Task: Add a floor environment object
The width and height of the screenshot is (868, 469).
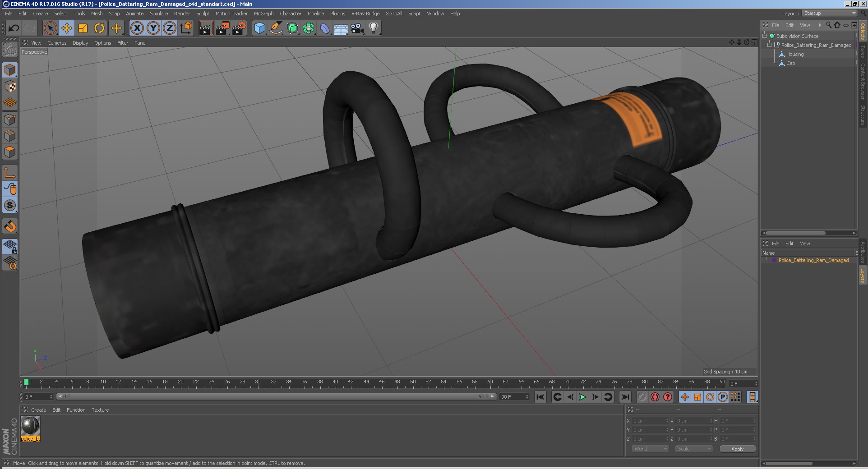Action: [x=341, y=28]
